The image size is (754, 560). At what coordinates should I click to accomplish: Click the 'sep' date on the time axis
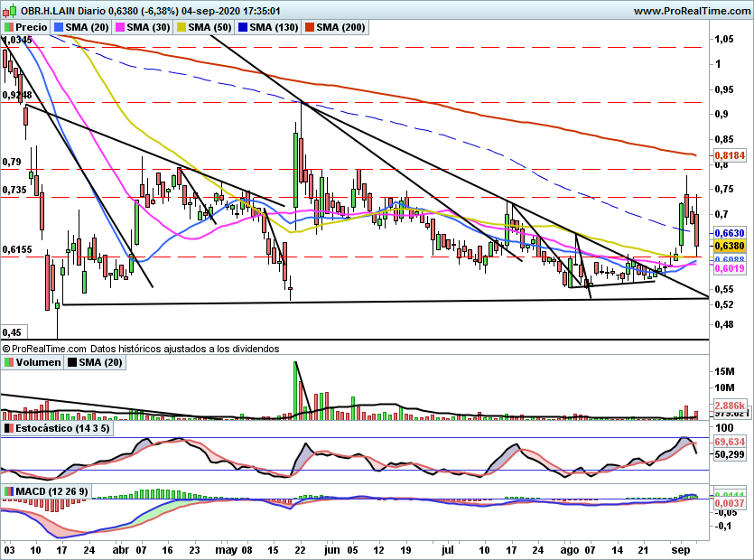683,548
